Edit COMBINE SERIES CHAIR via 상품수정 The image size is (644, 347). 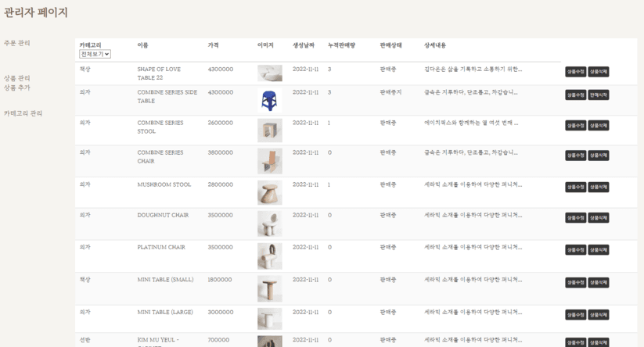tap(575, 156)
